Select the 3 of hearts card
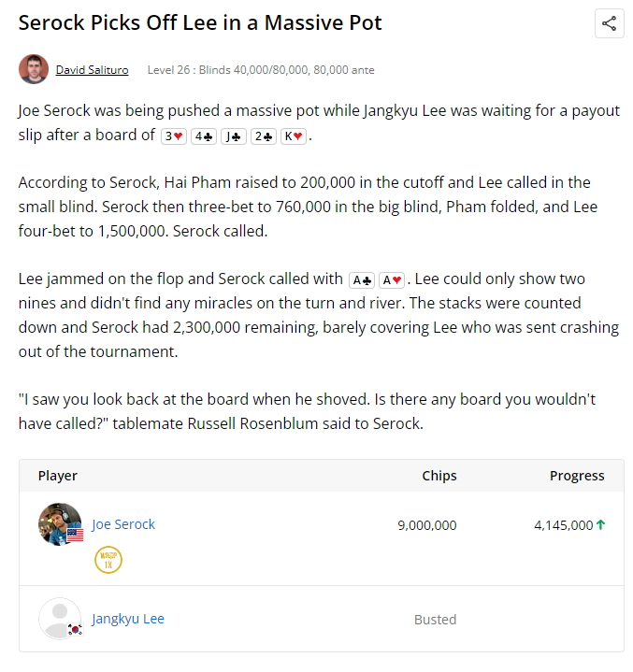 point(174,136)
